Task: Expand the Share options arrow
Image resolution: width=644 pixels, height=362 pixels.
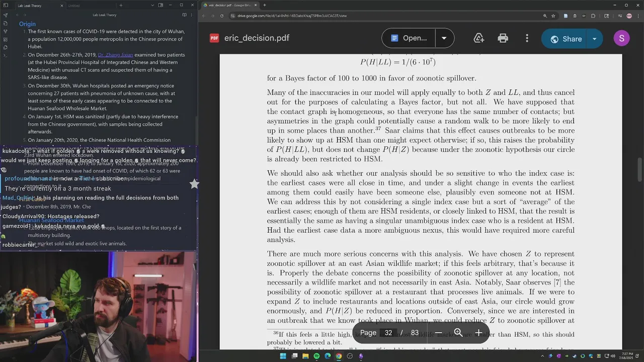Action: pos(594,39)
